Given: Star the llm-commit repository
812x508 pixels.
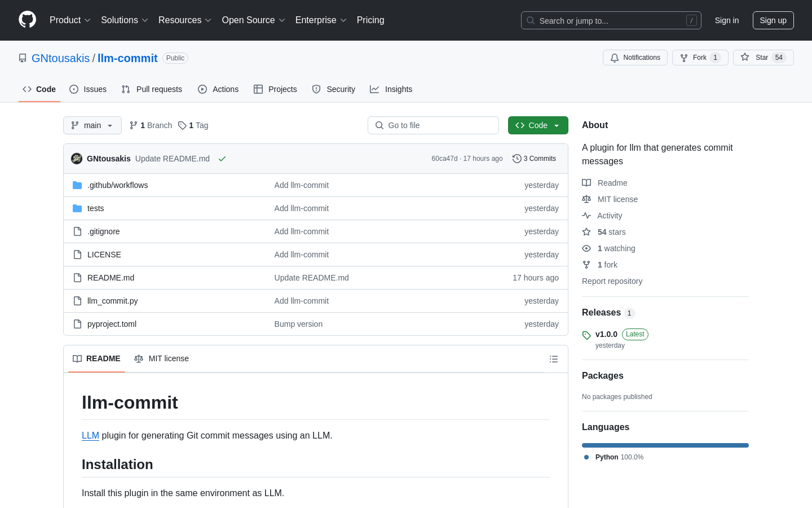Looking at the screenshot, I should (763, 58).
